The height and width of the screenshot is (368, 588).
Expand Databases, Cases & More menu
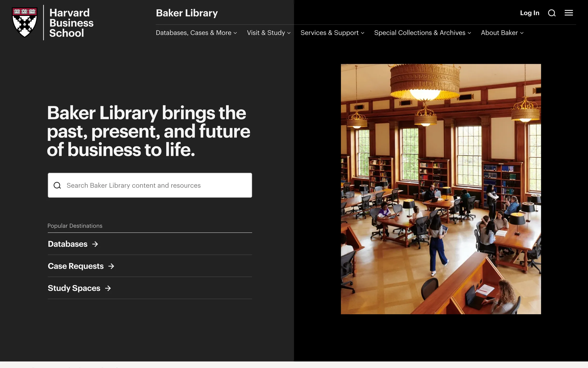pos(196,33)
